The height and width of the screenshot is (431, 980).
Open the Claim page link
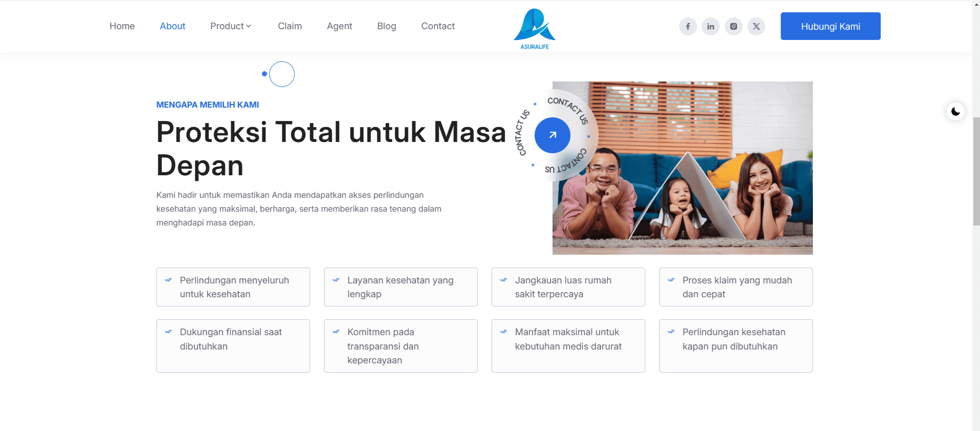coord(290,26)
